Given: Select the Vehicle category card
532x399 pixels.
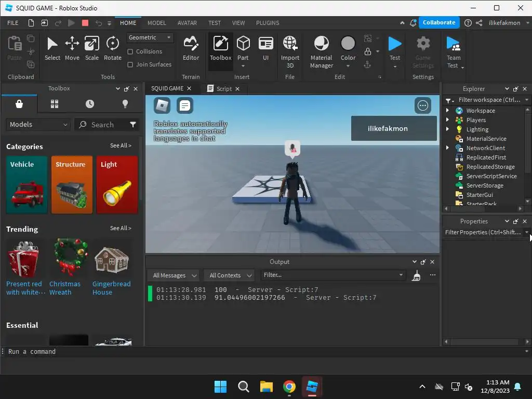Looking at the screenshot, I should pyautogui.click(x=27, y=185).
